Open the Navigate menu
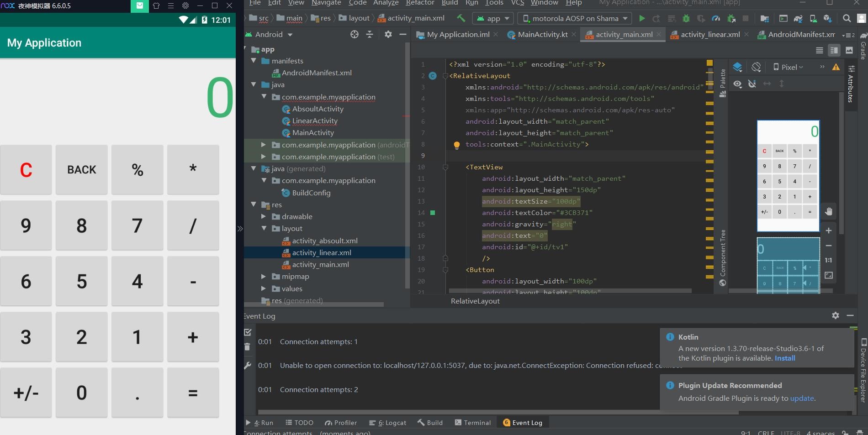Screen dimensions: 868x435 click(326, 3)
